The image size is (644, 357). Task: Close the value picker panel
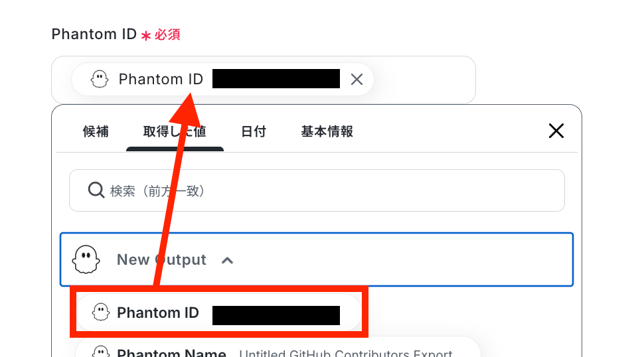tap(556, 131)
